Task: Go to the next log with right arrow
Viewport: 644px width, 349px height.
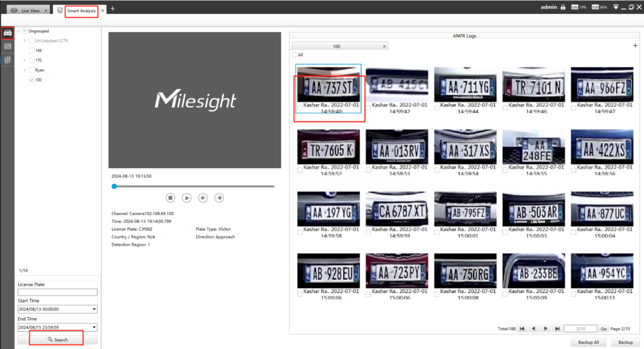Action: (219, 198)
